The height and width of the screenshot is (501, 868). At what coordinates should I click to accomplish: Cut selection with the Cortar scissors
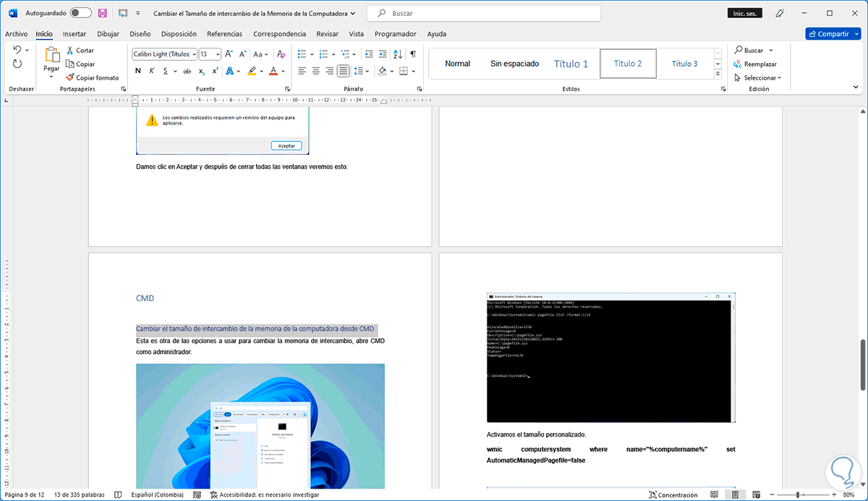pos(70,51)
